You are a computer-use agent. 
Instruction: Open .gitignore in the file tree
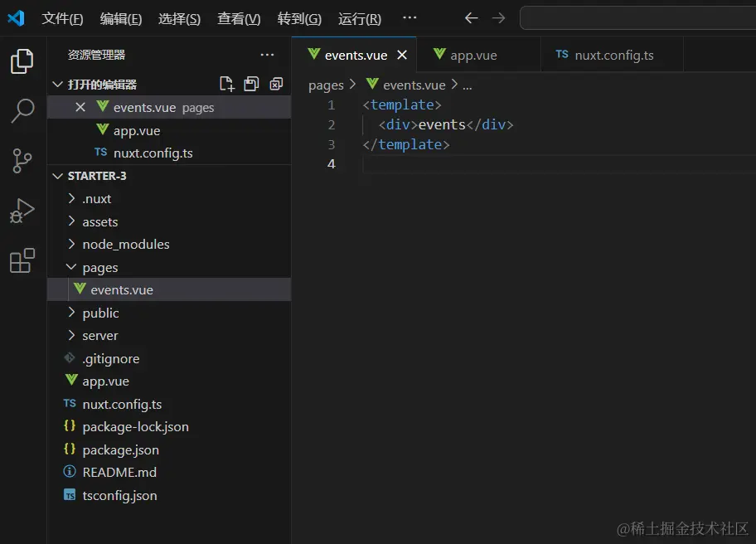[x=169, y=358]
